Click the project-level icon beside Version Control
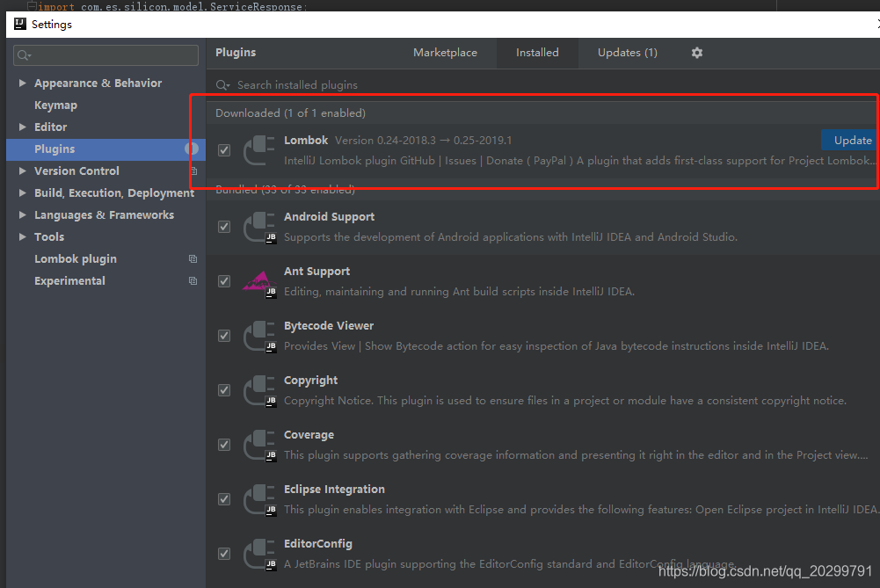Screen dimensions: 880x588 [x=194, y=171]
